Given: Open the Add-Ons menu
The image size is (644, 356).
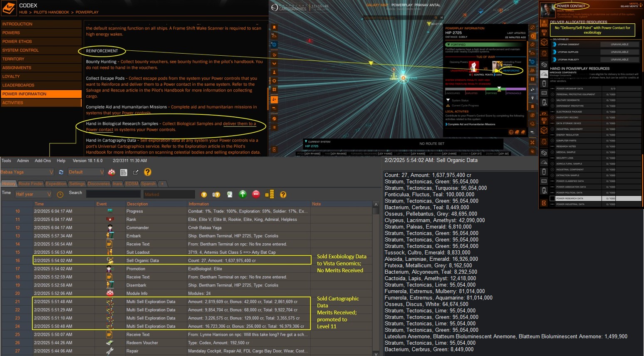Looking at the screenshot, I should (x=43, y=161).
